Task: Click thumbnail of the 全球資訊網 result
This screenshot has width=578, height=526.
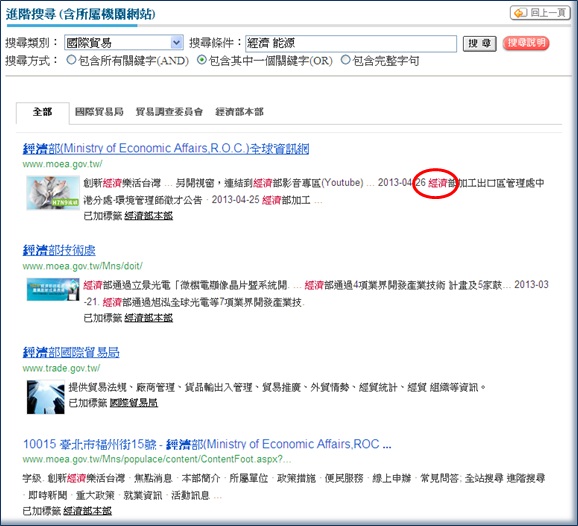Action: click(53, 193)
